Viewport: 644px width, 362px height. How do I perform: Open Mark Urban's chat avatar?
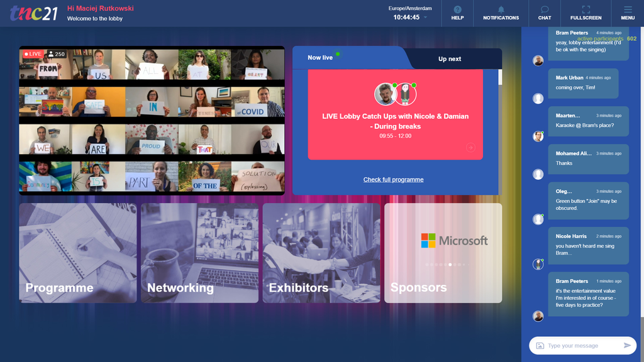tap(538, 99)
